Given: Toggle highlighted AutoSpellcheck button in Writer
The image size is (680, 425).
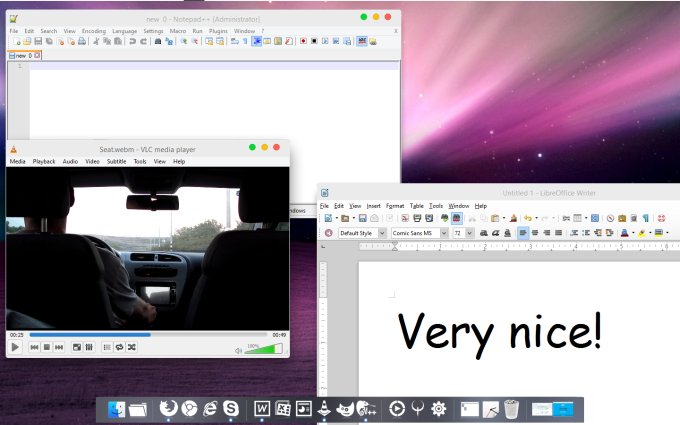Looking at the screenshot, I should (x=457, y=218).
